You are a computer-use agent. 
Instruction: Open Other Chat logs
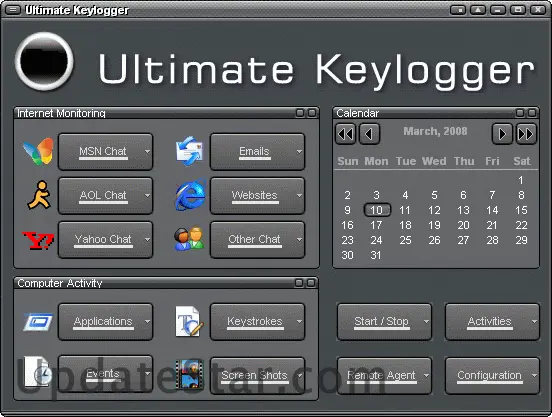(257, 240)
